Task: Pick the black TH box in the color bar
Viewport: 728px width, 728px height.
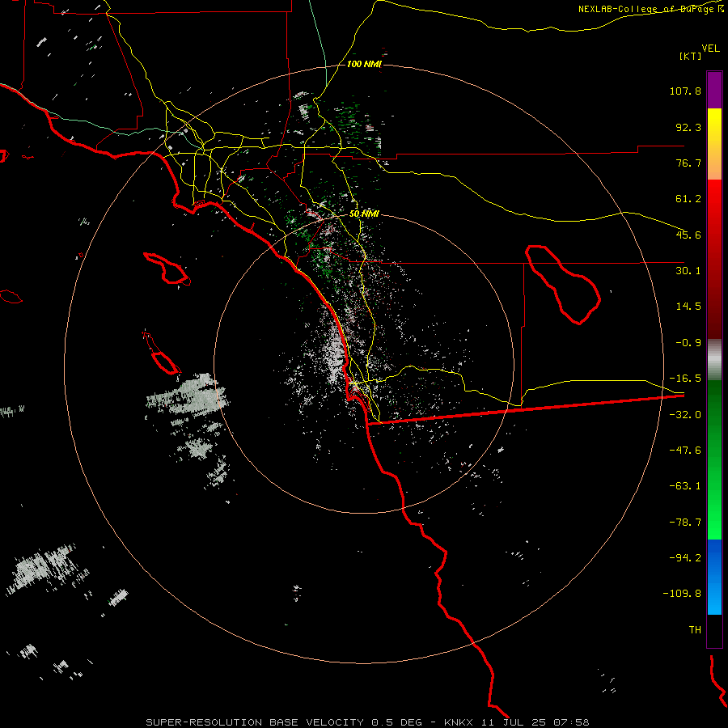Action: click(x=714, y=631)
